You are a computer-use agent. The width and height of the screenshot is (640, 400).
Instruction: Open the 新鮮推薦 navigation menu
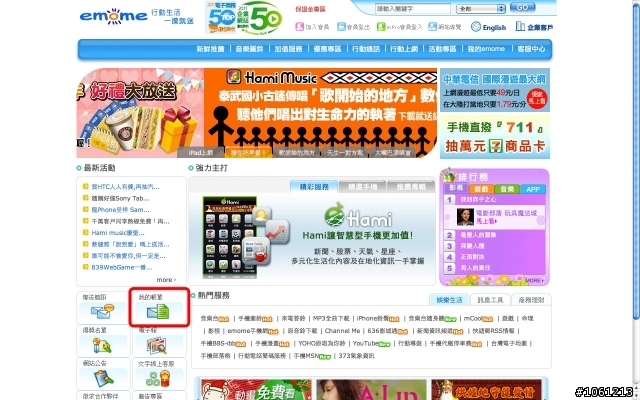(210, 49)
